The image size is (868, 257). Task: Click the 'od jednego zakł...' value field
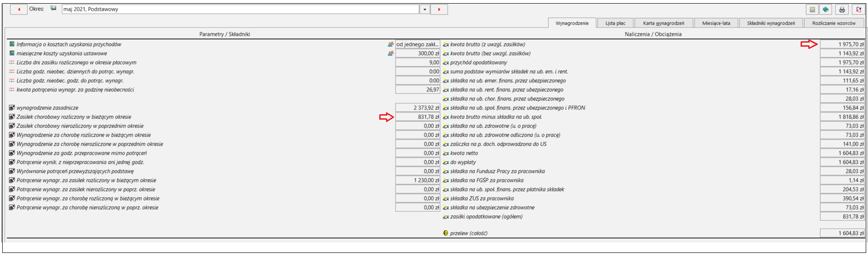click(417, 44)
